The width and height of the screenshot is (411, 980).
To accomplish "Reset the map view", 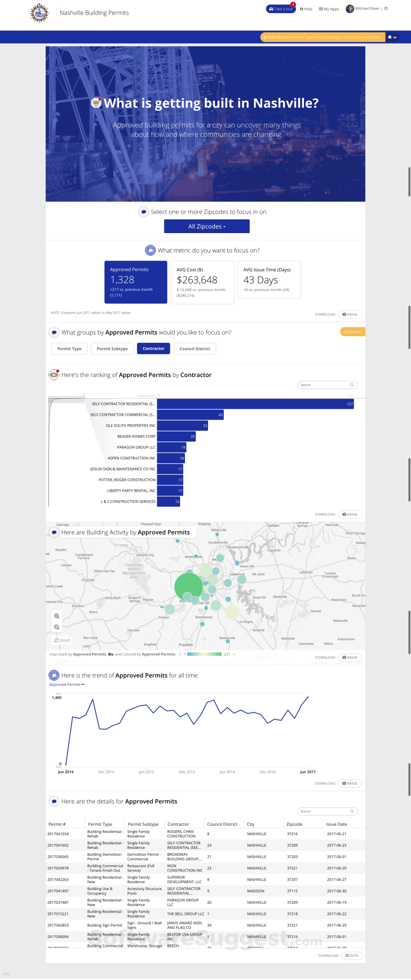I will 62,640.
